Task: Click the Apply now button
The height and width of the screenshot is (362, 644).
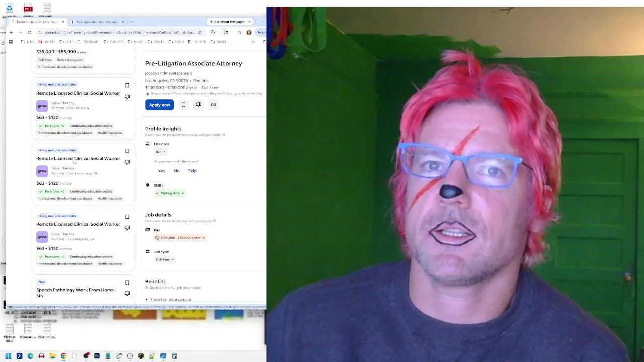Action: [x=159, y=105]
